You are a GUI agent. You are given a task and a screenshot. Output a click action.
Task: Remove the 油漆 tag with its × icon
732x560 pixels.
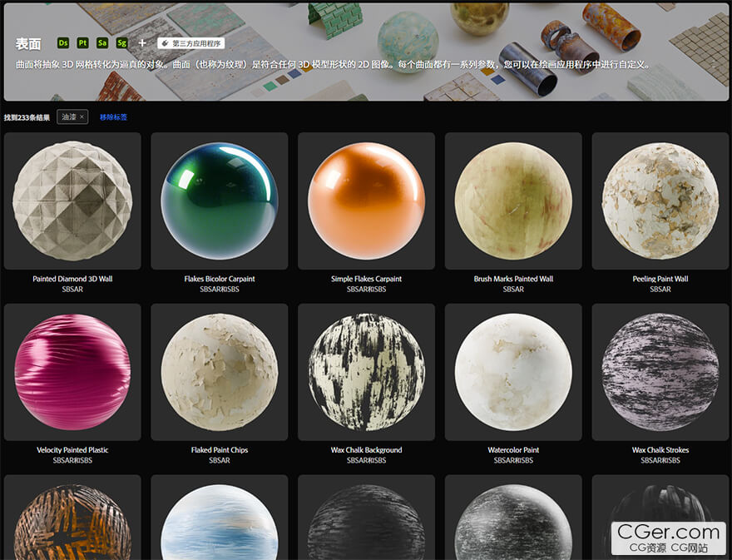(x=82, y=116)
